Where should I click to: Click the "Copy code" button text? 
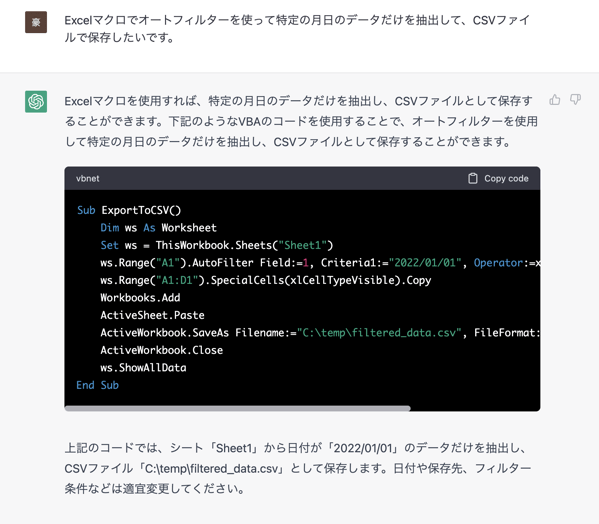pos(506,178)
